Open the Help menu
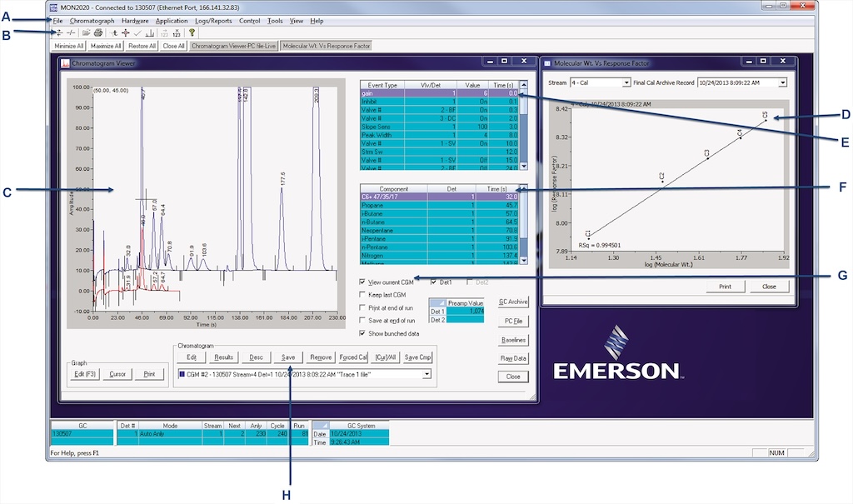The image size is (853, 504). 317,21
